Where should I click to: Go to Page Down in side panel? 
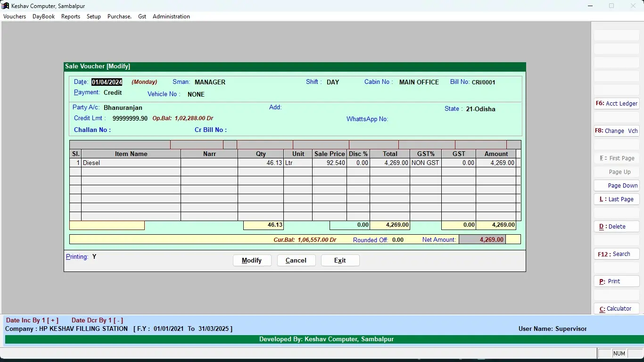(x=617, y=186)
